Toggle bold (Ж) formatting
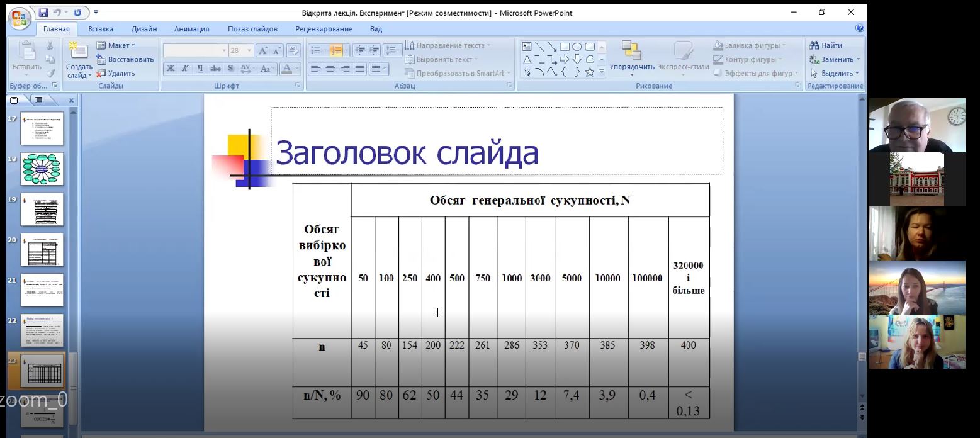Viewport: 980px width, 438px height. pos(171,69)
